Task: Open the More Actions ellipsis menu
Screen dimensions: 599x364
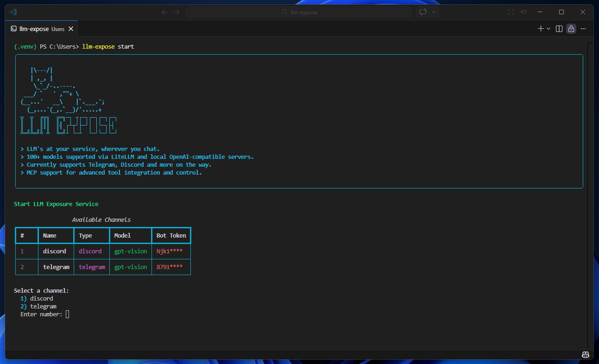Action: coord(583,29)
